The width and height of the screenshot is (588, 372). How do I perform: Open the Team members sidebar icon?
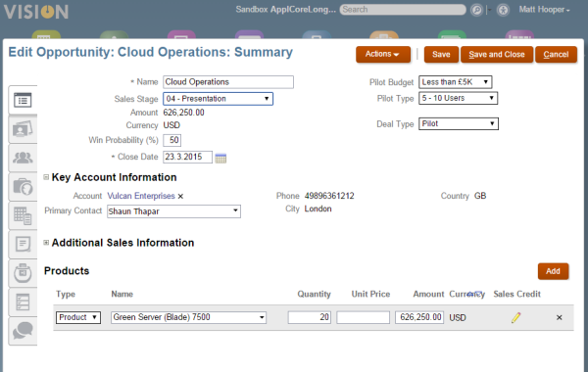[23, 158]
